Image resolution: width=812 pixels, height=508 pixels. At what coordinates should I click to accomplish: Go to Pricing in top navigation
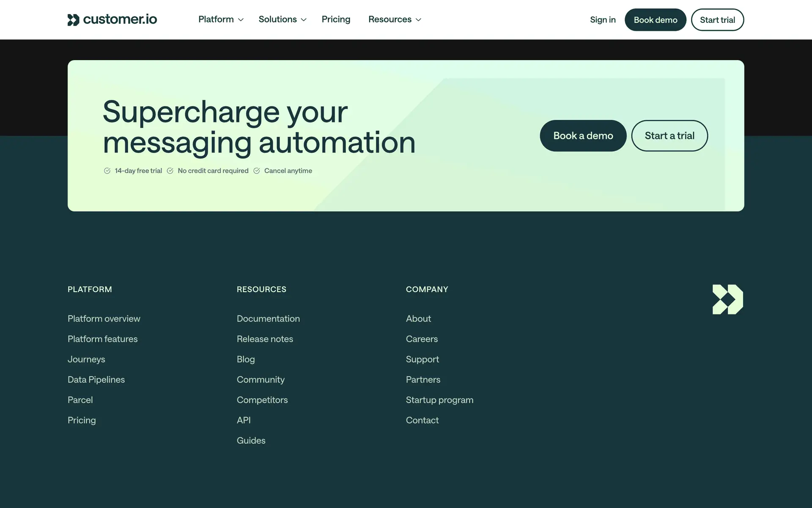pos(336,19)
